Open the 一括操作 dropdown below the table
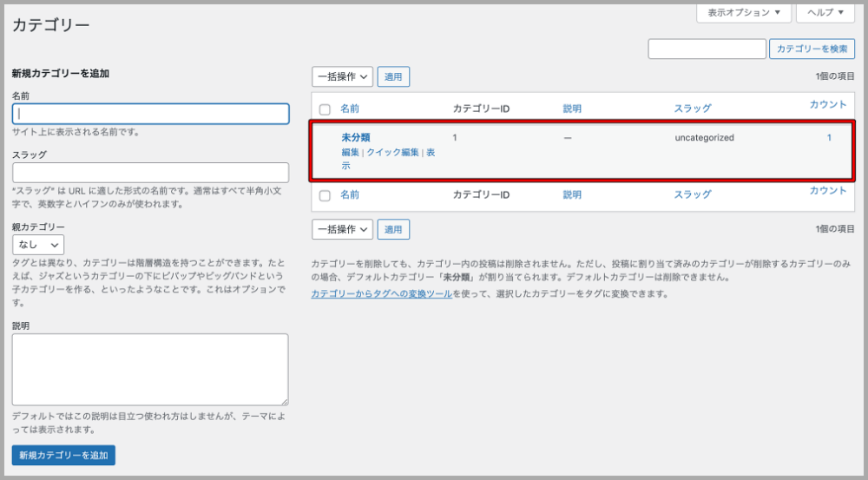Image resolution: width=868 pixels, height=480 pixels. (x=342, y=229)
